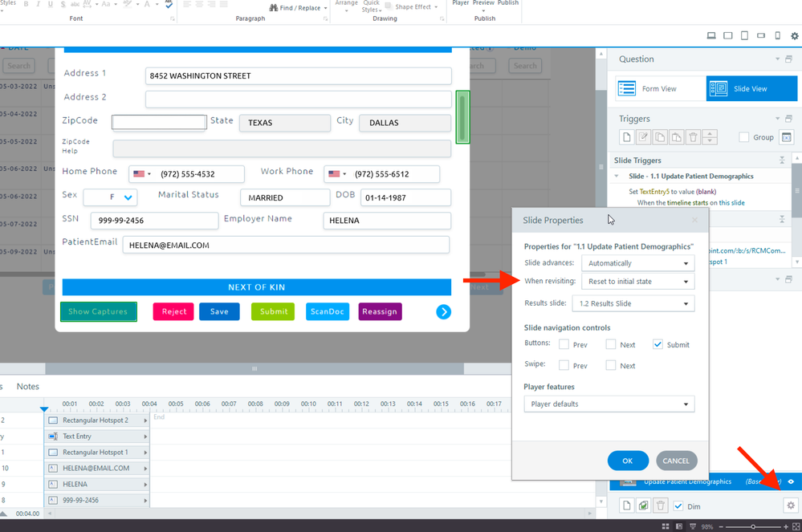The width and height of the screenshot is (802, 532).
Task: Select phone portrait view icon
Action: tap(777, 36)
